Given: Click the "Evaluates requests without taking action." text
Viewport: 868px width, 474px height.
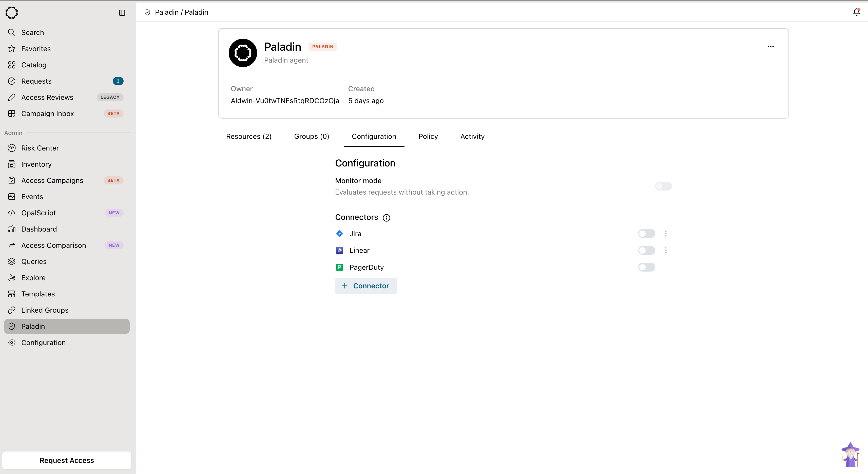Looking at the screenshot, I should [402, 192].
